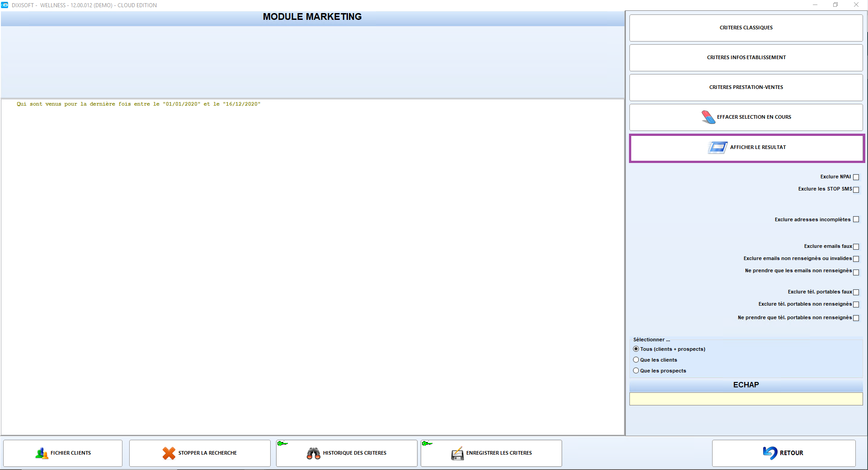The width and height of the screenshot is (868, 470).
Task: Enable Exclure tél. portables faux
Action: (856, 292)
